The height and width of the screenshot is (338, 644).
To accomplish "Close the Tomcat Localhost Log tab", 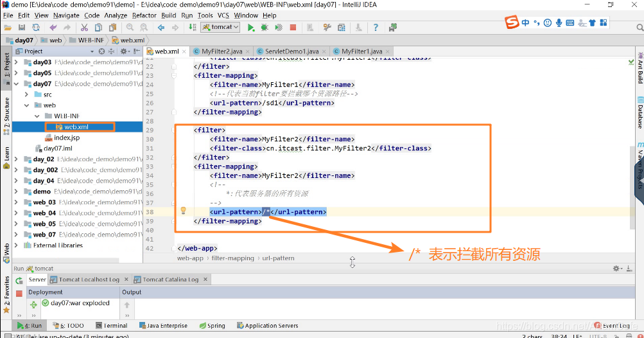I will click(x=126, y=279).
